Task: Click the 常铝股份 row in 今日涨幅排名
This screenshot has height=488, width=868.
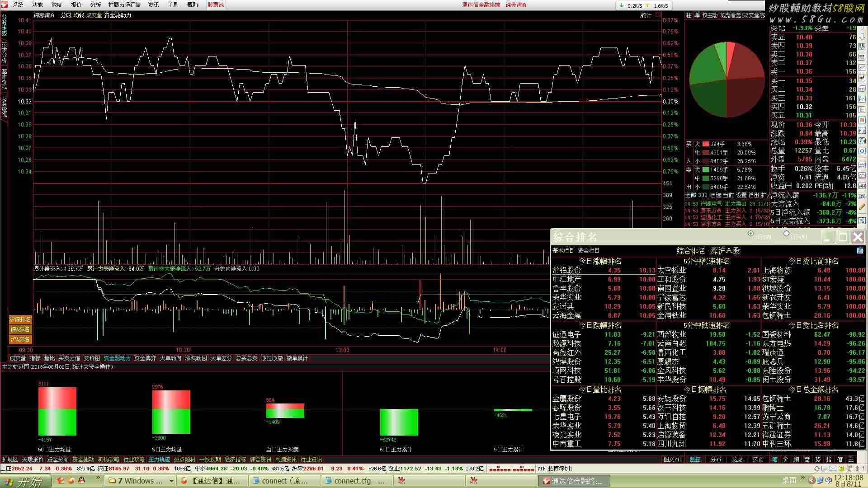Action: [604, 270]
